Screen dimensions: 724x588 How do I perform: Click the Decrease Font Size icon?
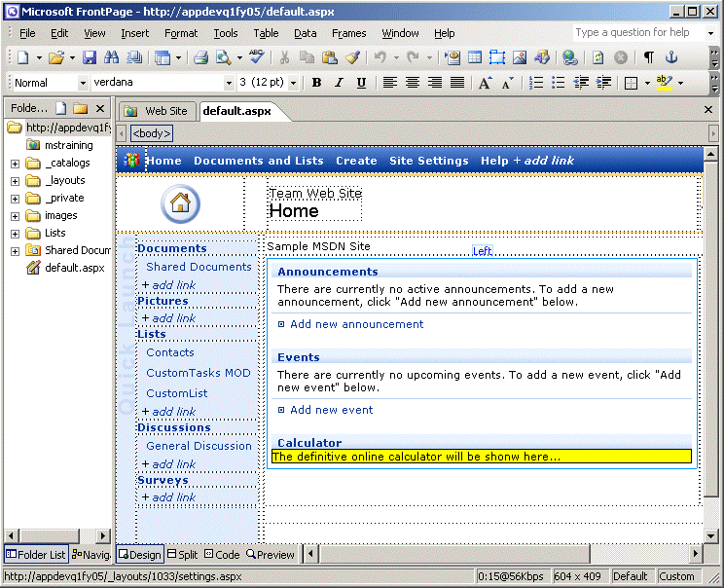point(507,83)
